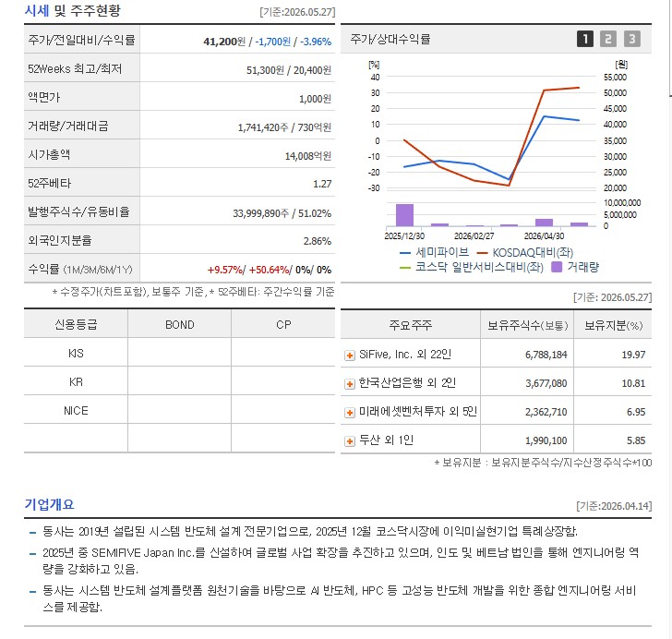Click the 5.85 ownership percentage
This screenshot has width=672, height=639.
(636, 440)
